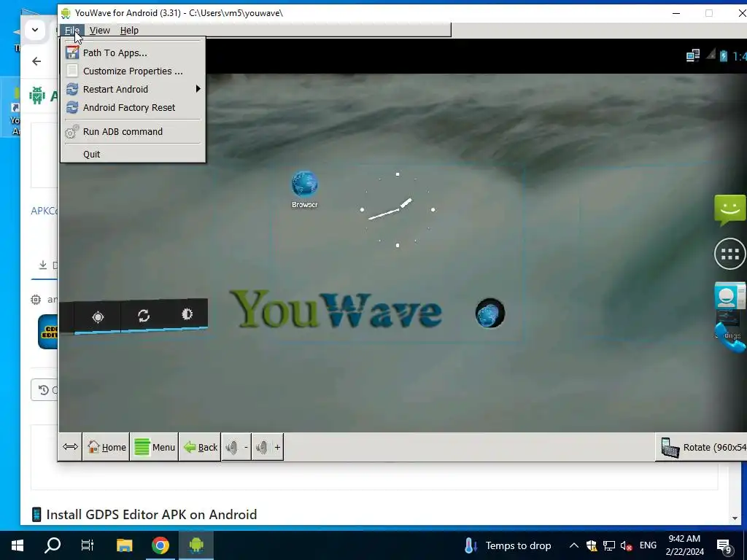Open the Android Browser app icon
The height and width of the screenshot is (560, 747).
click(x=304, y=190)
